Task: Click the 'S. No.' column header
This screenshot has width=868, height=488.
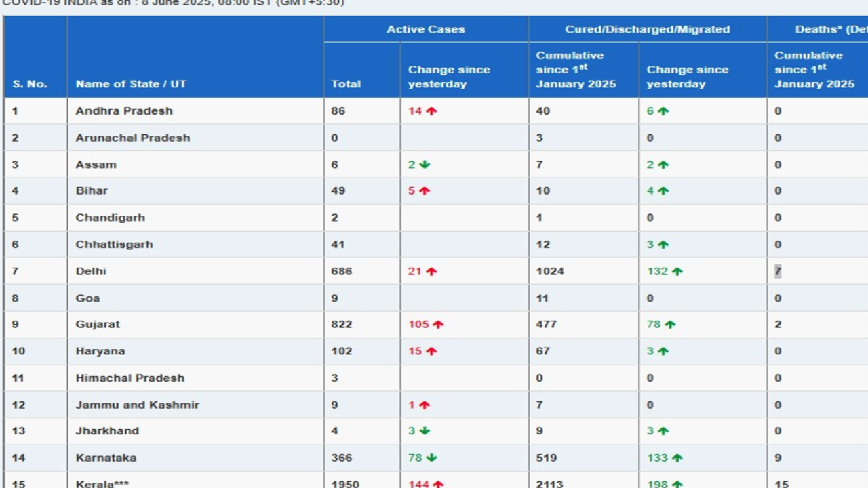Action: tap(30, 84)
